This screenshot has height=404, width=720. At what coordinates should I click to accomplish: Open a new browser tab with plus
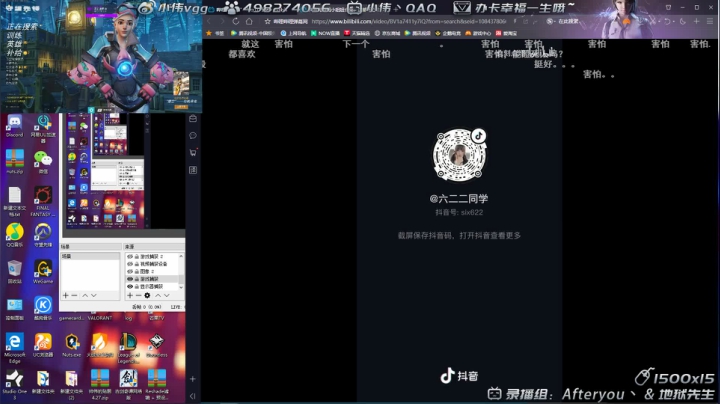tap(697, 22)
